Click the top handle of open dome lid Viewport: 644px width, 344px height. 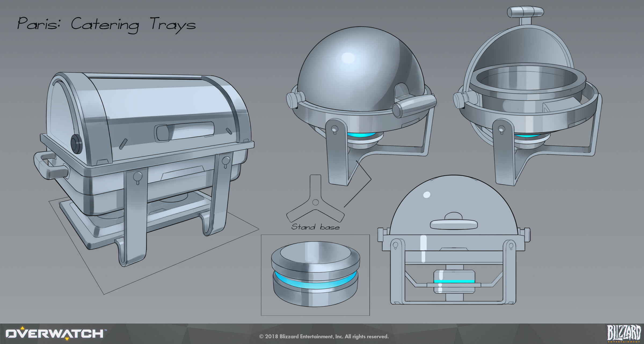(525, 12)
